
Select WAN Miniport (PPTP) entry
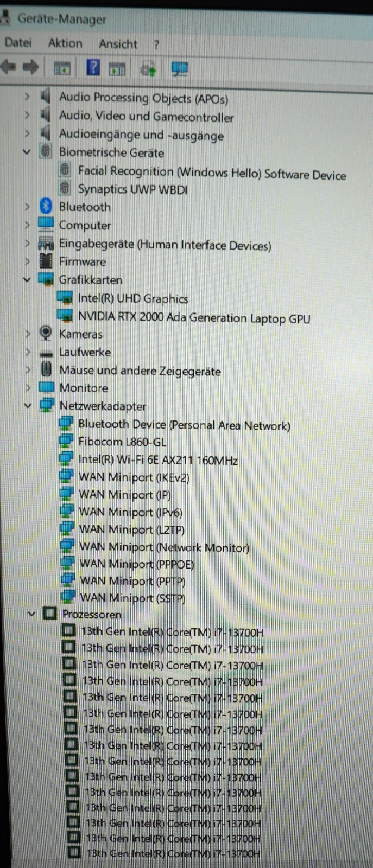(x=133, y=581)
